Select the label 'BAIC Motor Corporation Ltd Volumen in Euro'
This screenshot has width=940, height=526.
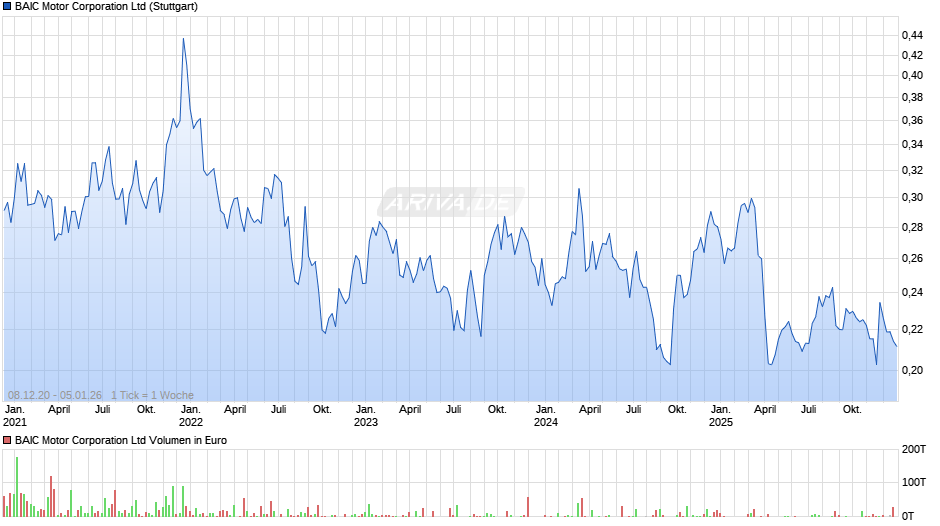pyautogui.click(x=120, y=440)
